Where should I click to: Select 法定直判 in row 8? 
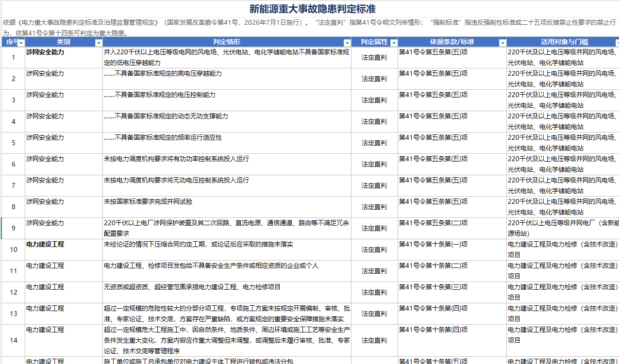coord(374,207)
